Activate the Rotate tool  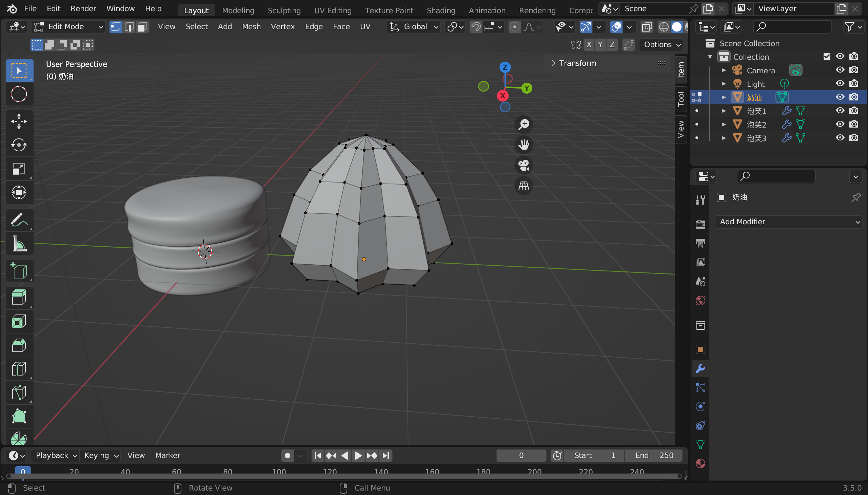click(x=19, y=145)
